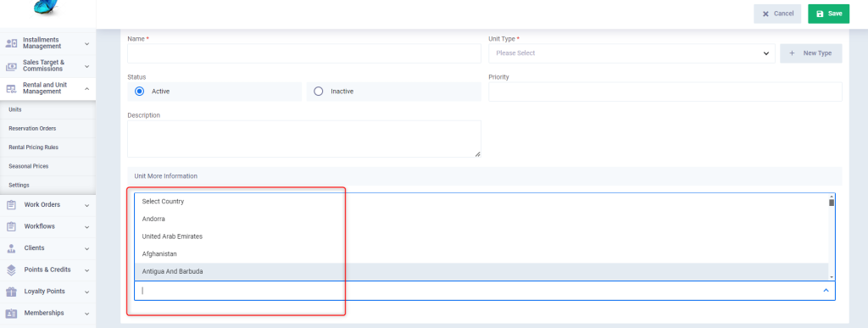Select the Inactive status radio button
The width and height of the screenshot is (868, 328).
(319, 92)
